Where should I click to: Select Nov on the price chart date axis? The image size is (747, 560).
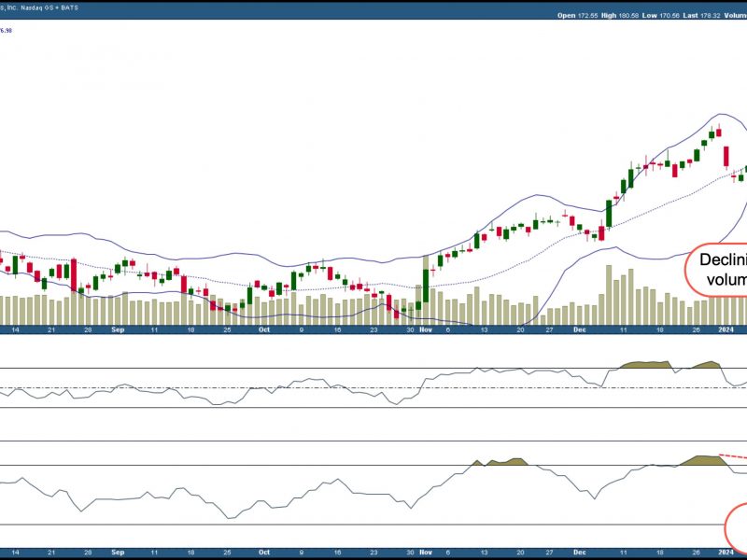[426, 329]
